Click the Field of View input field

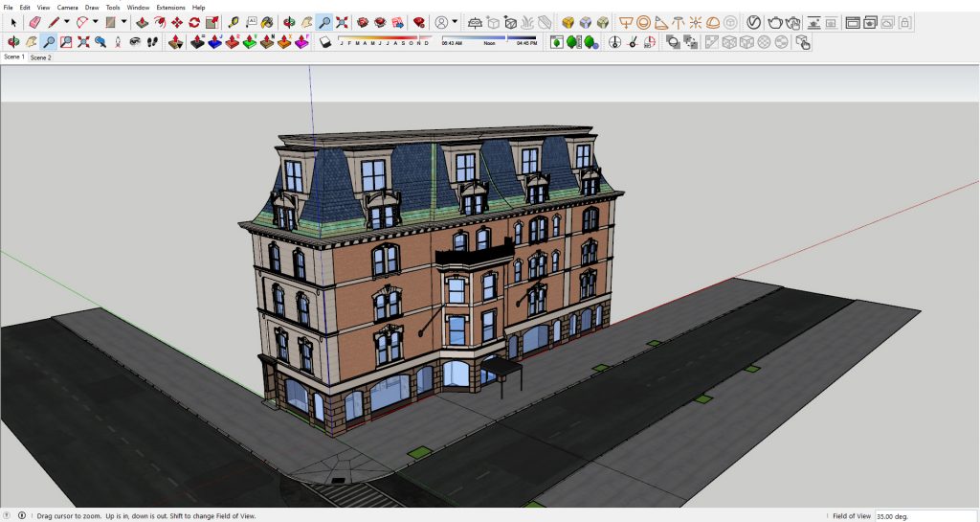(x=924, y=516)
